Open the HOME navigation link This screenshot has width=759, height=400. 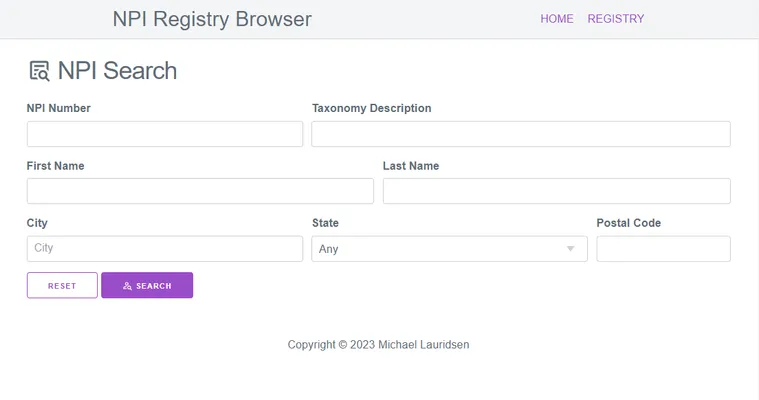click(x=557, y=19)
